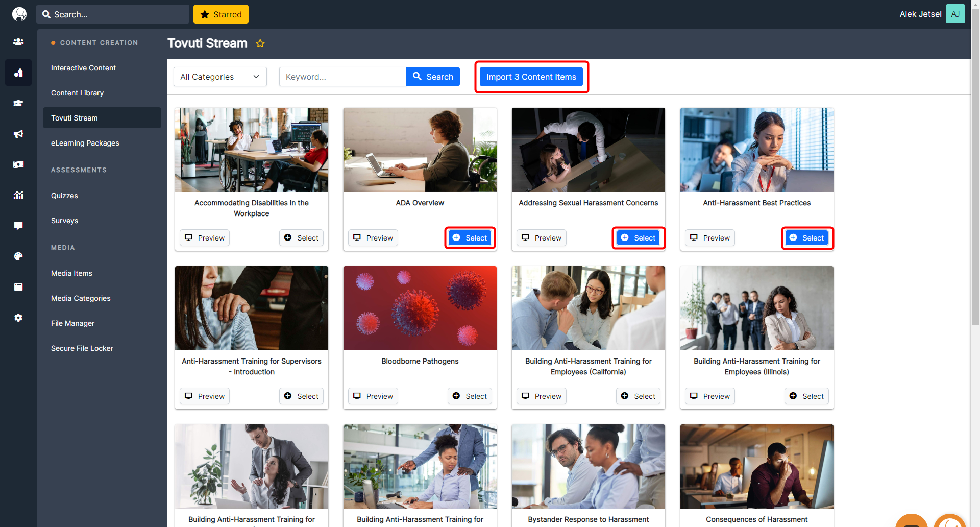The width and height of the screenshot is (980, 527).
Task: Preview Addressing Sexual Harassment Concerns
Action: click(x=541, y=238)
